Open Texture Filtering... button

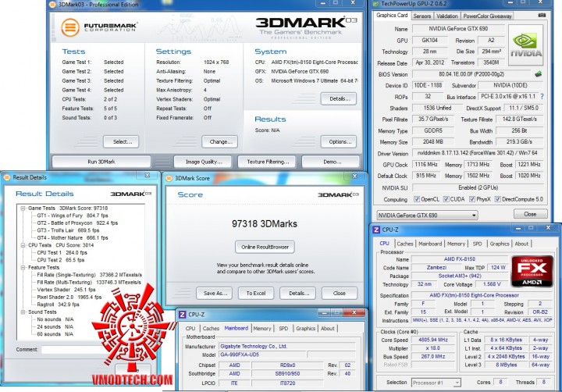coord(267,162)
